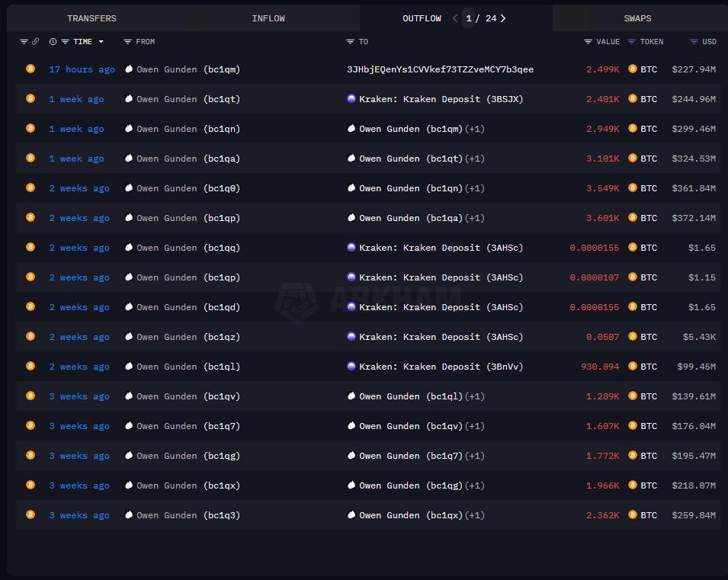Open address 3JHbjEQenYs1CVVkef73TZZveMCY7b3qee
This screenshot has height=580, width=728.
pos(440,69)
